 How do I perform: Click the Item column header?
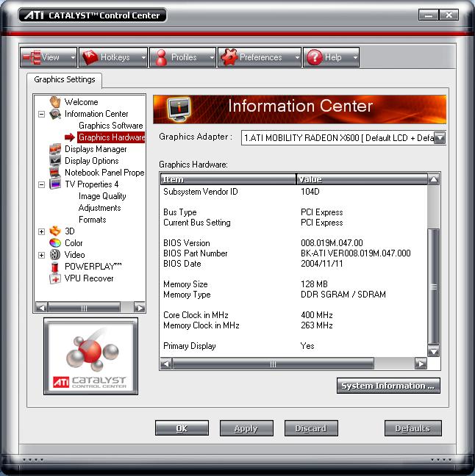point(228,179)
